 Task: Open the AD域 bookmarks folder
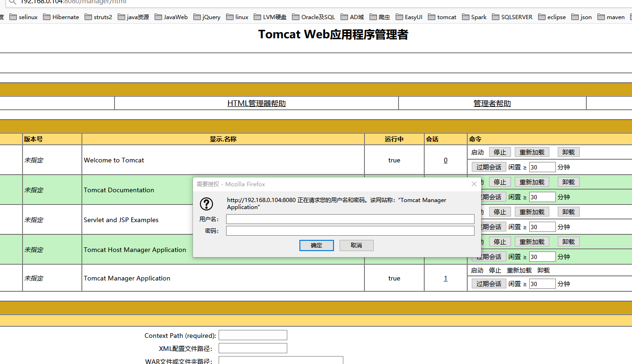pos(353,17)
